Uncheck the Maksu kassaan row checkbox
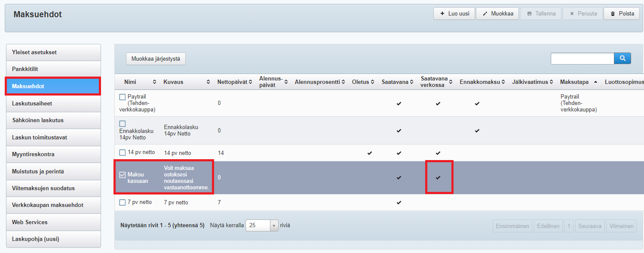This screenshot has height=253, width=644. click(123, 175)
